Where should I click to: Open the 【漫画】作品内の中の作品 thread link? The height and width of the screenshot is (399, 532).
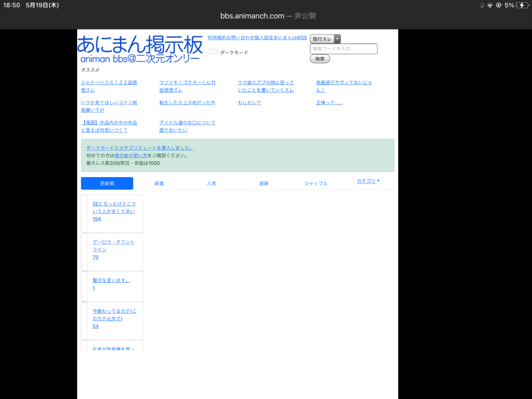109,126
